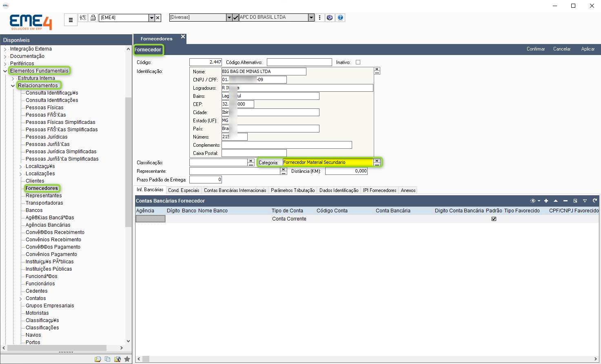This screenshot has width=601, height=364.
Task: Add a new bank account row with plus
Action: pyautogui.click(x=546, y=201)
